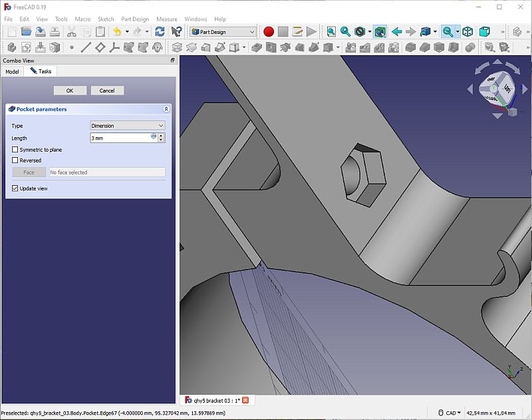Open the Windows menu
532x420 pixels.
tap(196, 19)
